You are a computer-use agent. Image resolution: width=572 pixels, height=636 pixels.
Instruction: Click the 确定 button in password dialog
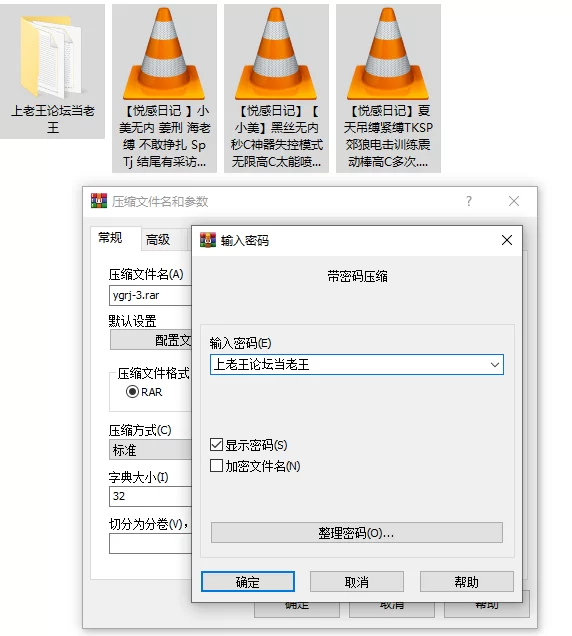(x=247, y=582)
